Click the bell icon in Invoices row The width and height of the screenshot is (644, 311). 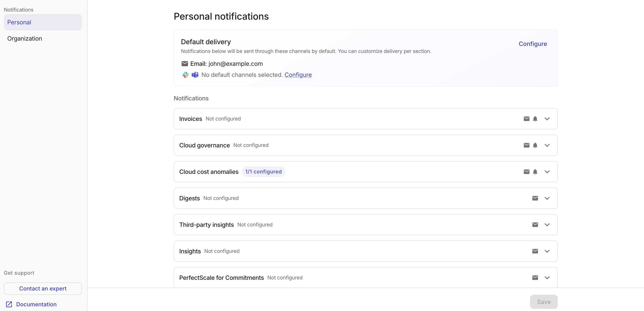(x=535, y=119)
